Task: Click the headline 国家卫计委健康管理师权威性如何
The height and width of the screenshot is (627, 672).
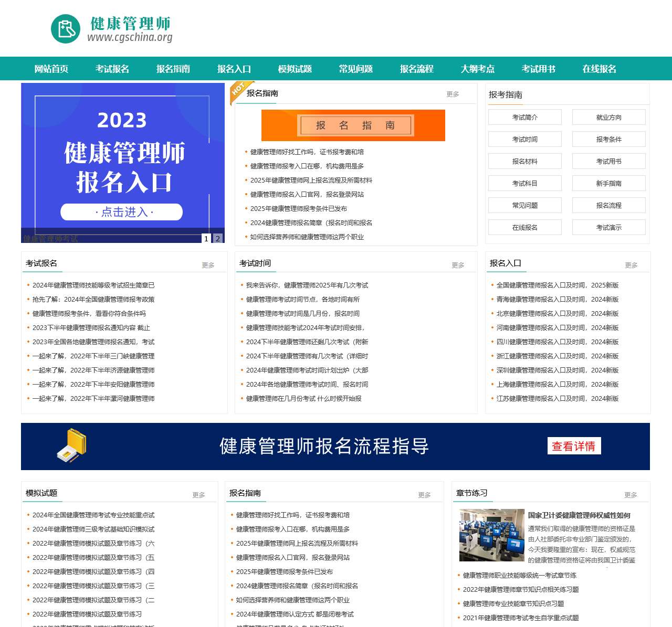Action: click(x=580, y=515)
